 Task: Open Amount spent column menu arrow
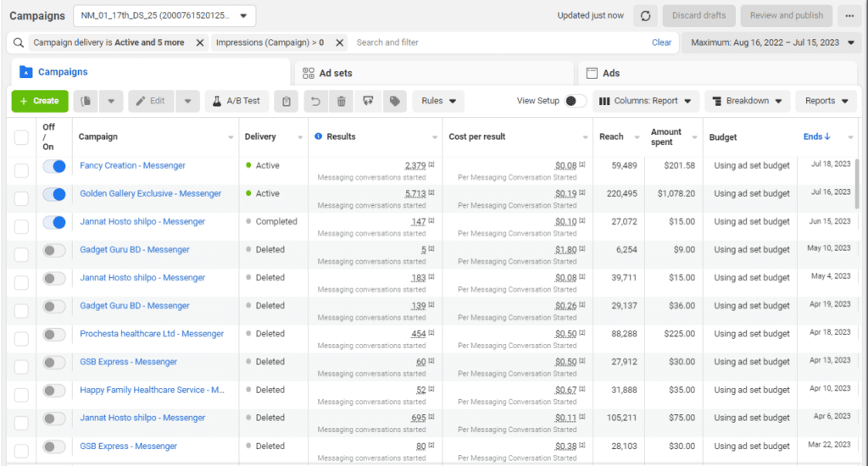pos(694,137)
